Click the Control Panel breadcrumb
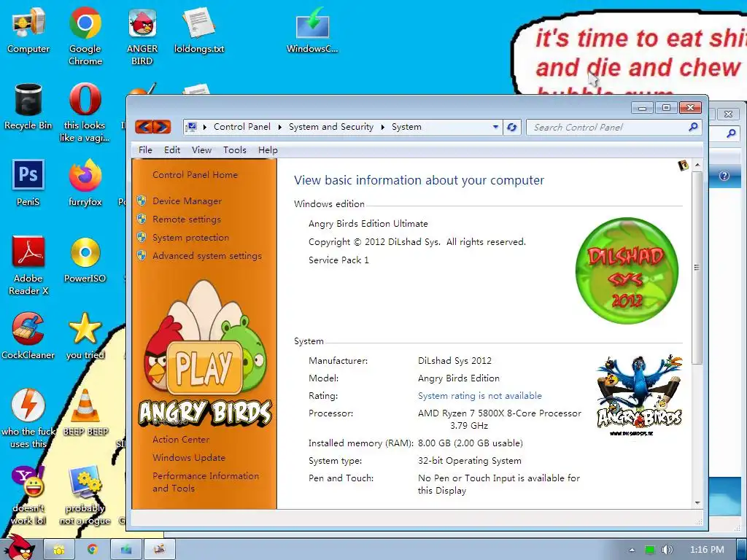This screenshot has width=747, height=560. pyautogui.click(x=242, y=127)
